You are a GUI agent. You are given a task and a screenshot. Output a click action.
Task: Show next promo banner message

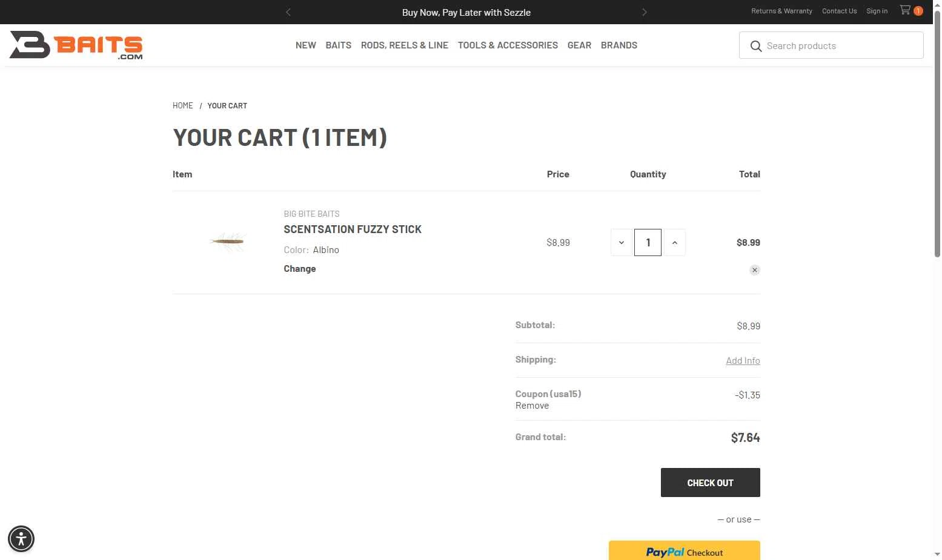pos(645,12)
